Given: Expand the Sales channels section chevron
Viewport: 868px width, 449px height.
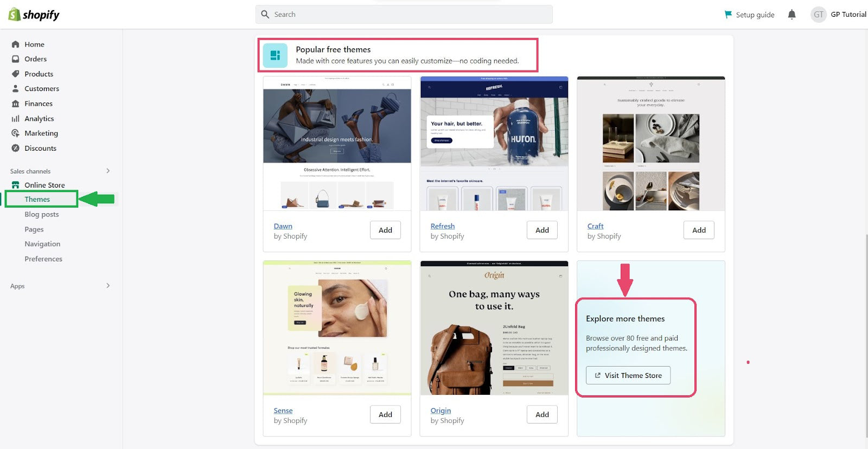Looking at the screenshot, I should pos(108,171).
